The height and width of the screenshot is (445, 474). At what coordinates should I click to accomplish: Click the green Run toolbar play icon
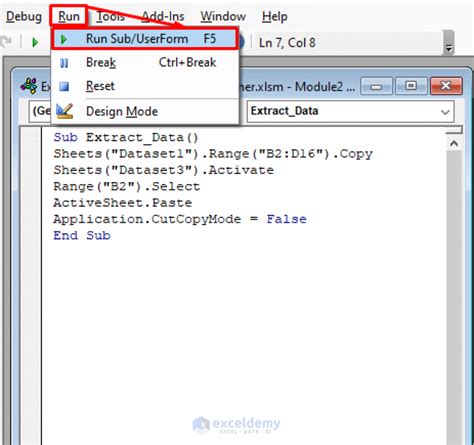click(35, 42)
